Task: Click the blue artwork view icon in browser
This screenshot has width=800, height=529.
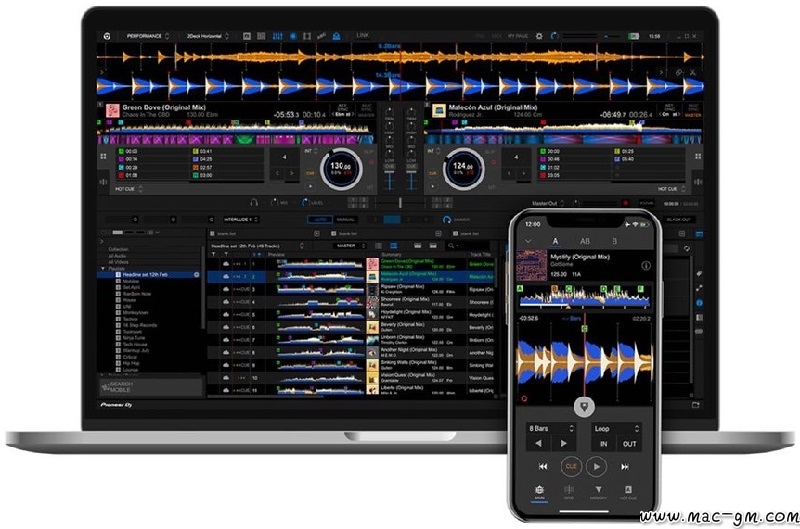Action: coord(393,246)
